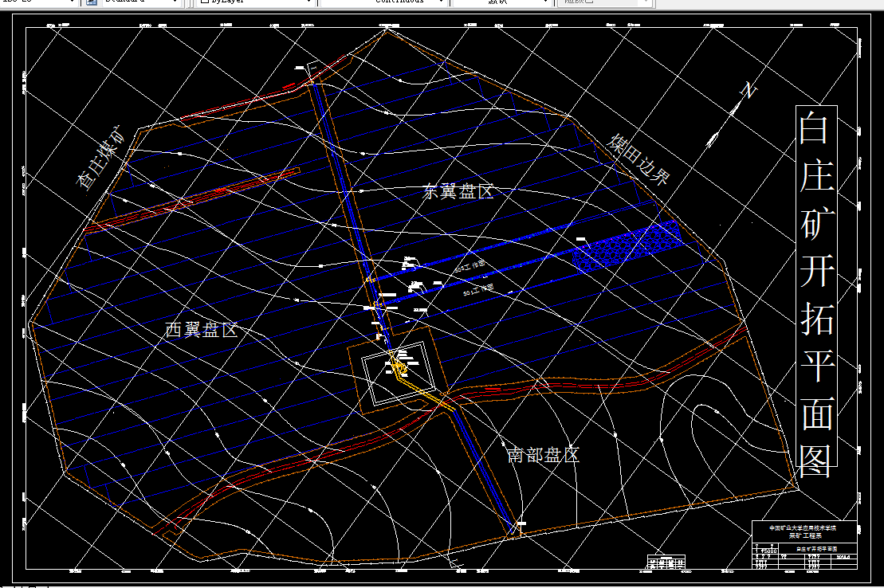Screen dimensions: 884x588
Task: Pick the 查庄煤矿 boundary text
Action: point(100,159)
